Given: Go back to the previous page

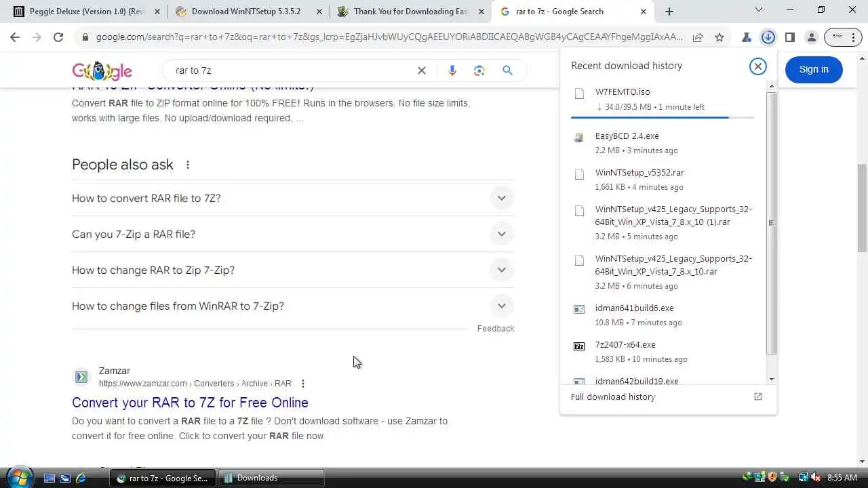Looking at the screenshot, I should (15, 38).
